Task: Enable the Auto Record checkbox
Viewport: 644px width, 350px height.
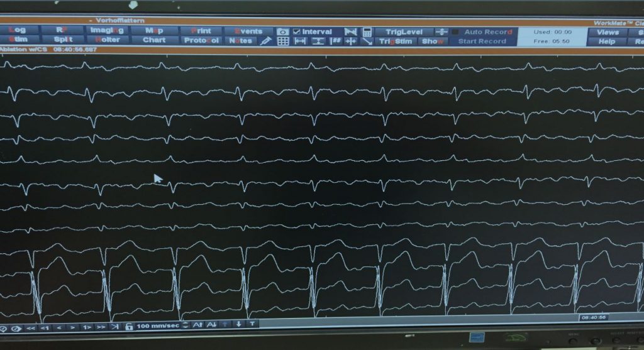Action: tap(455, 31)
